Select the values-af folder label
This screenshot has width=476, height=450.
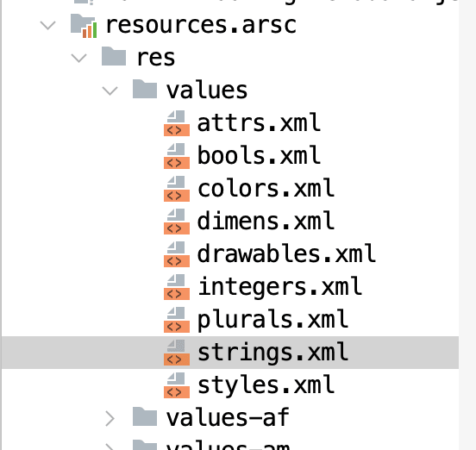[x=228, y=418]
